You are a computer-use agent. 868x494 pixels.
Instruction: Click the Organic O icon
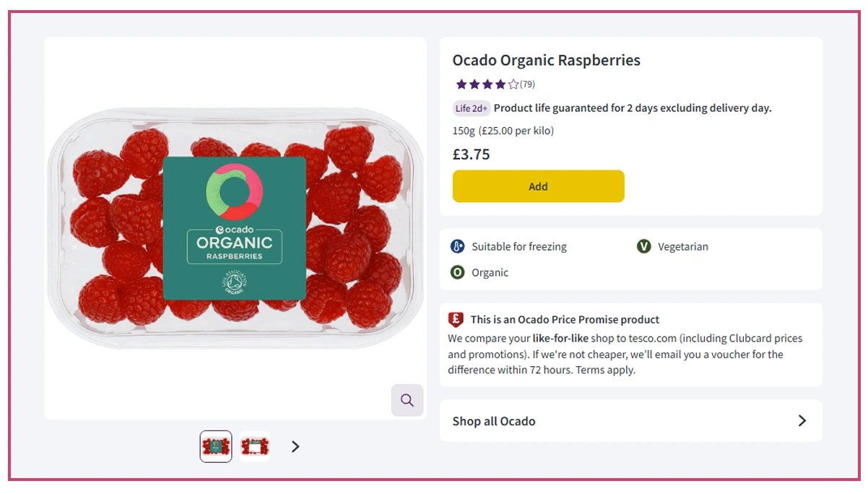click(x=457, y=272)
